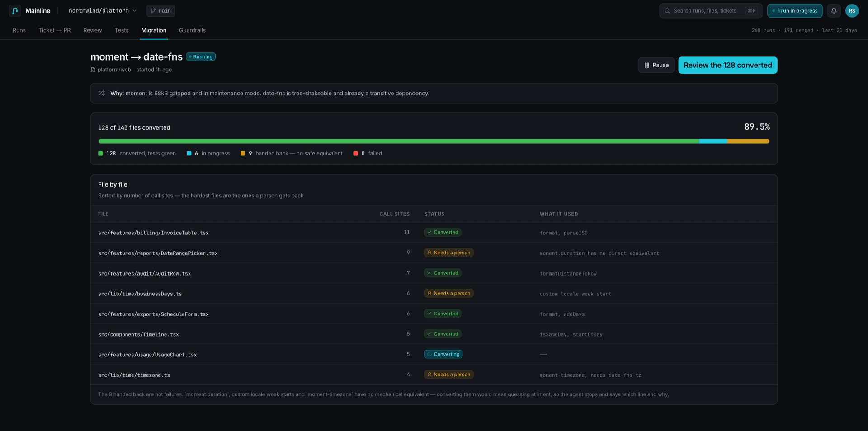Open src/features/exports/ScheduleForm.tsx

153,314
